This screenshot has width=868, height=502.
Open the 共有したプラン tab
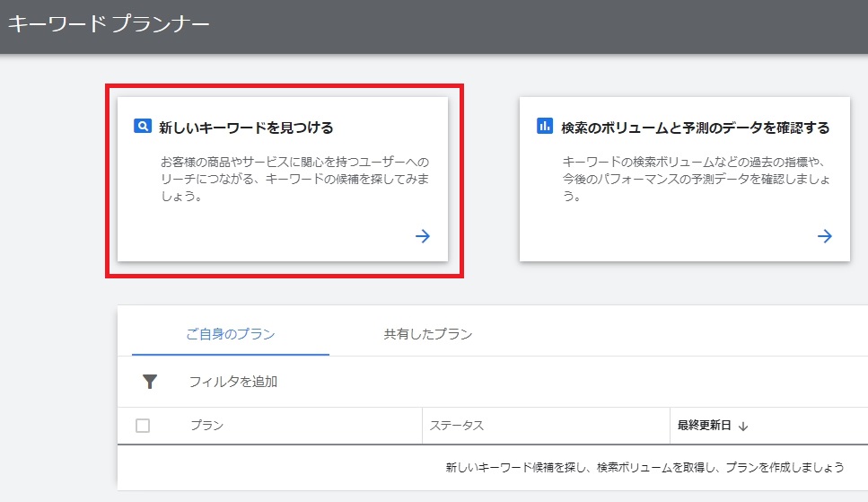click(427, 334)
